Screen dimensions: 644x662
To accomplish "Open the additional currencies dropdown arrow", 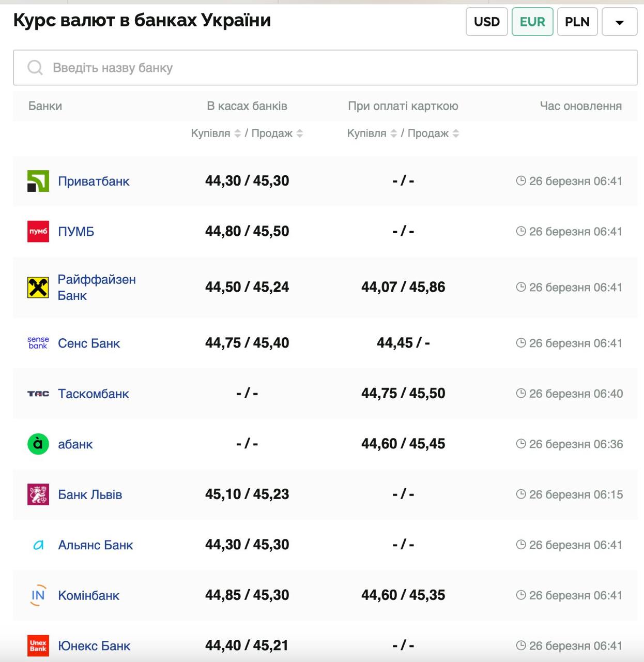I will (619, 22).
